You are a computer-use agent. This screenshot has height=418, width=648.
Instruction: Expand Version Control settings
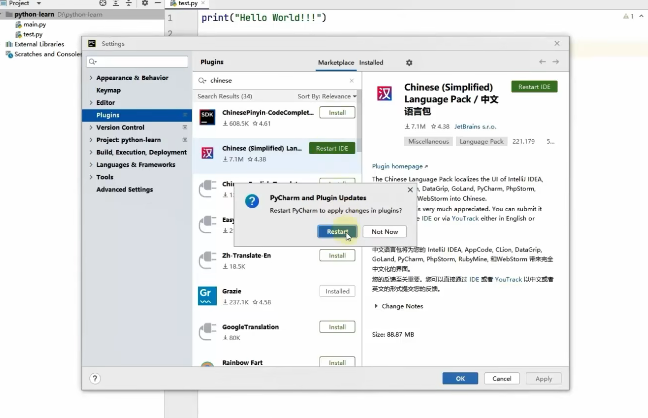click(91, 127)
